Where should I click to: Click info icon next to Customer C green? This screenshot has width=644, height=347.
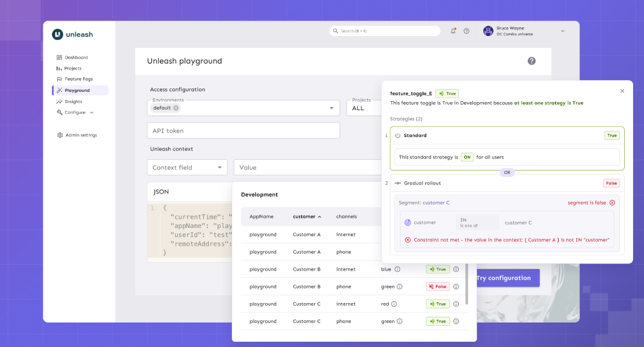(399, 322)
